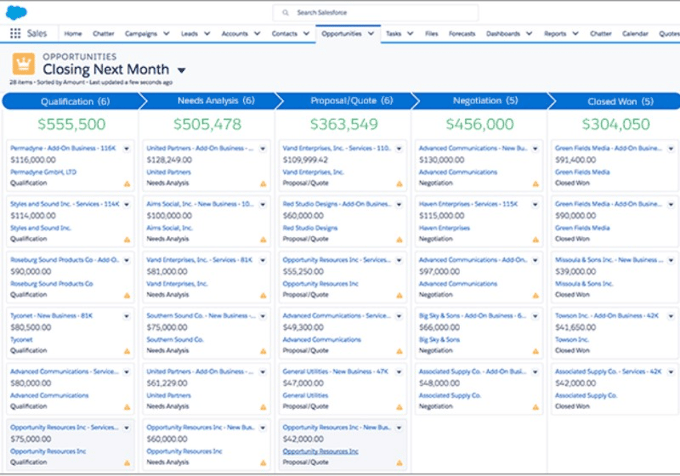Click warning icon on $97,000 Advanced Communications card
The width and height of the screenshot is (680, 476).
point(536,296)
